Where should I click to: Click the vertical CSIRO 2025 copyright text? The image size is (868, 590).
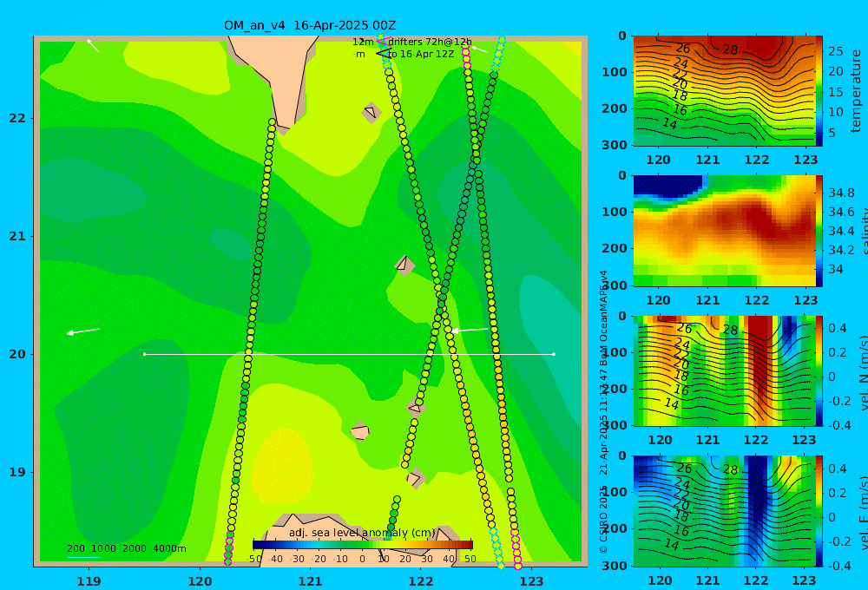click(603, 412)
